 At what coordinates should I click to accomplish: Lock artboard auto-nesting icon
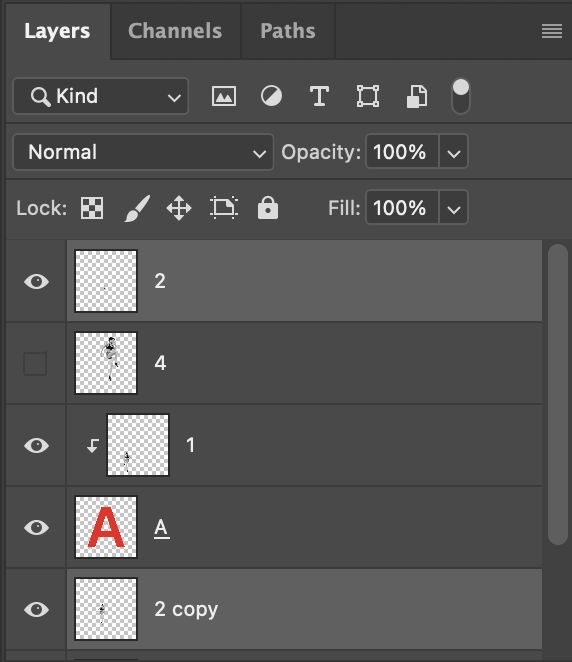point(224,208)
